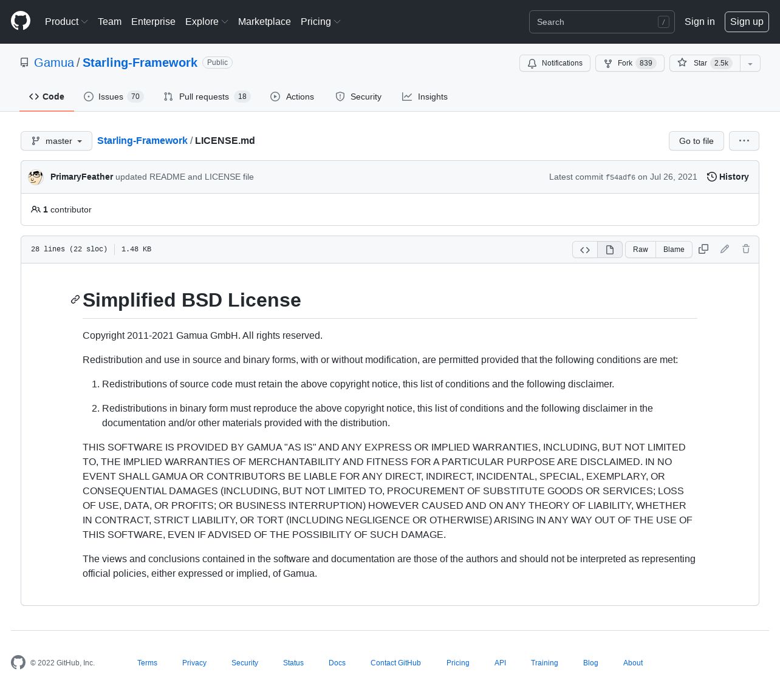
Task: Expand the Pricing menu in header
Action: (x=320, y=22)
